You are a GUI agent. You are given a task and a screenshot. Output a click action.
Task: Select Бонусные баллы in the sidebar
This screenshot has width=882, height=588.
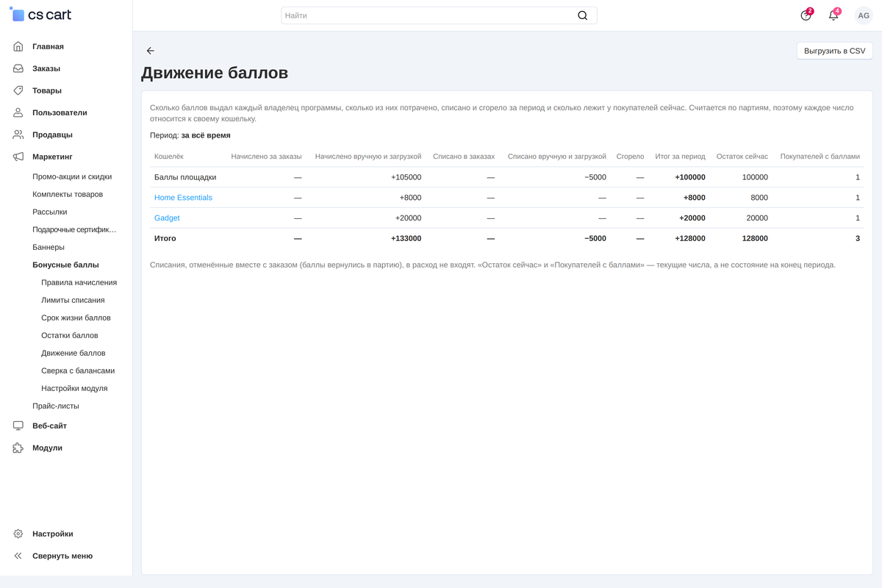(65, 265)
